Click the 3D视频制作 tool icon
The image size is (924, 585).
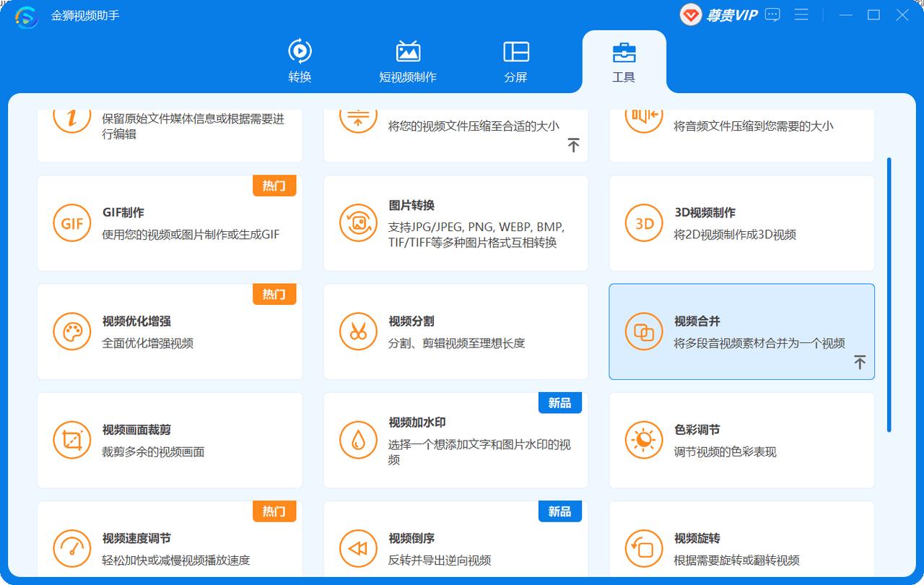[x=643, y=222]
